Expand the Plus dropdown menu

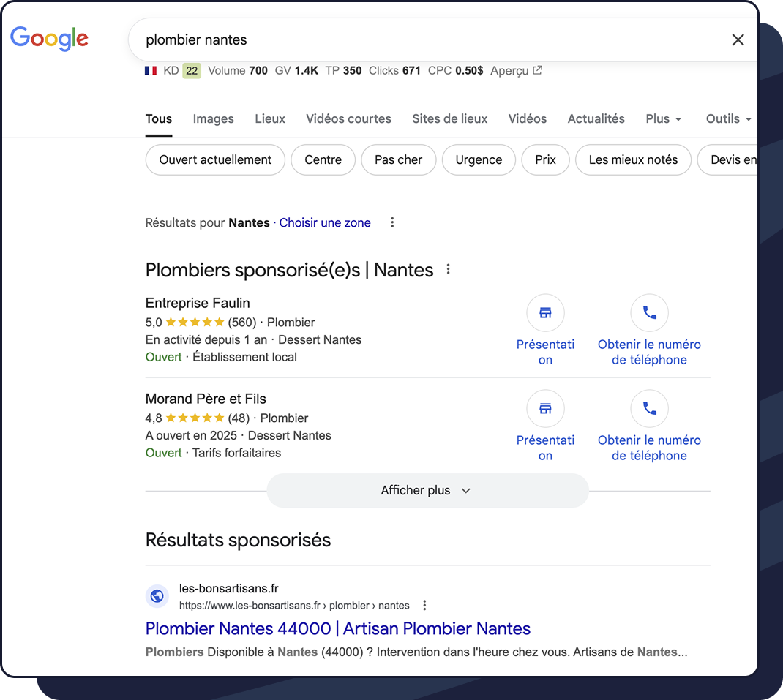coord(663,118)
